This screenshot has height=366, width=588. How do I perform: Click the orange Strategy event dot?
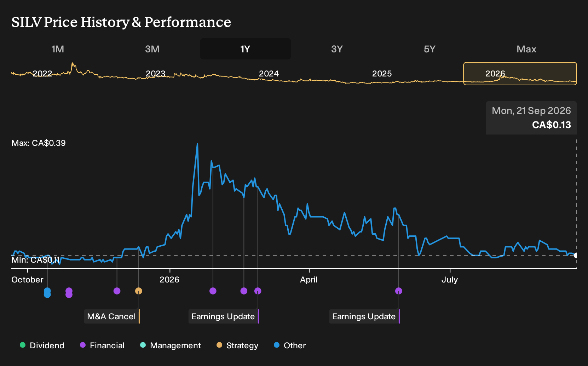pyautogui.click(x=139, y=291)
